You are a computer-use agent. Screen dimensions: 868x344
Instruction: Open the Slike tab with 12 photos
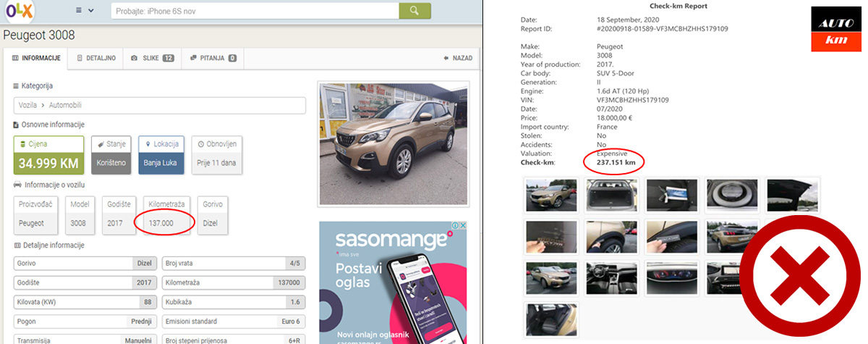(153, 58)
